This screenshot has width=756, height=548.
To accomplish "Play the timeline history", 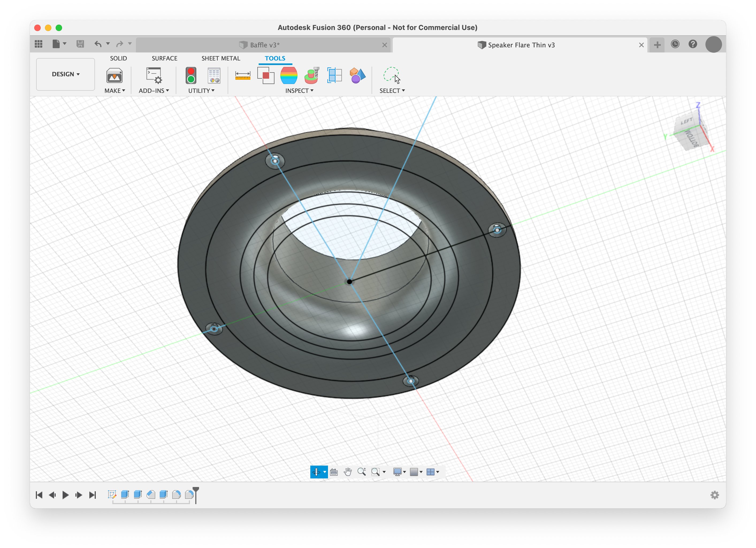I will click(65, 495).
